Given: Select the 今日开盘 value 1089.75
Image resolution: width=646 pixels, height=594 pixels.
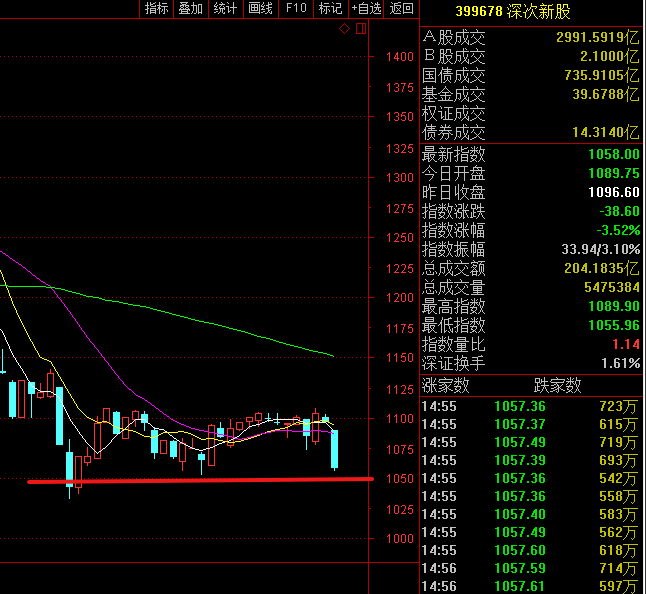Looking at the screenshot, I should (614, 173).
